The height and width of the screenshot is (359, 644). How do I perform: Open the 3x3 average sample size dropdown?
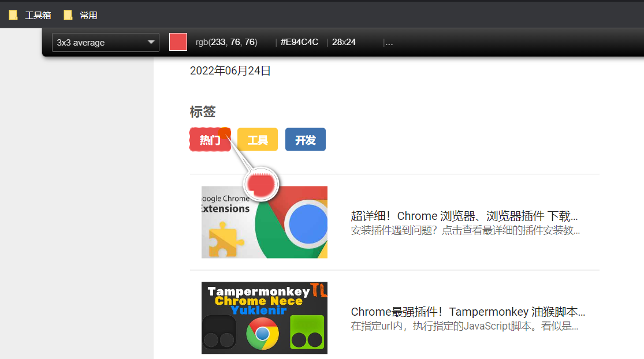point(106,42)
